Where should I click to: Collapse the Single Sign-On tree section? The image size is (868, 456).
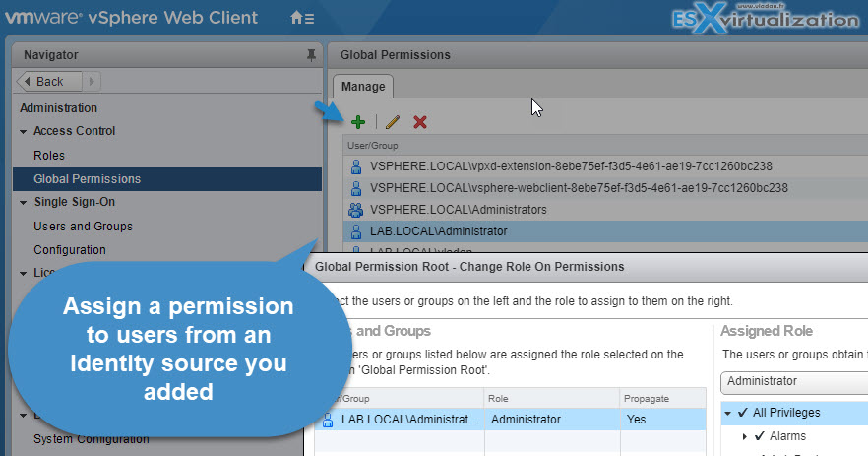coord(24,202)
